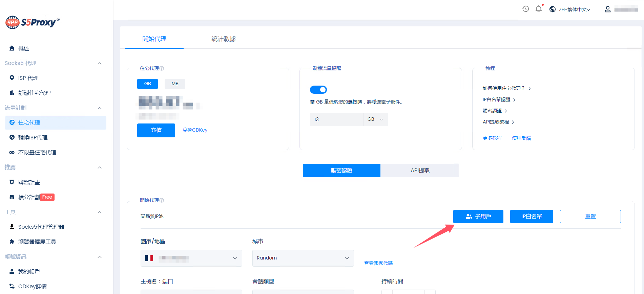This screenshot has width=644, height=294.
Task: Click the 查看國家代碼 link
Action: pos(378,263)
